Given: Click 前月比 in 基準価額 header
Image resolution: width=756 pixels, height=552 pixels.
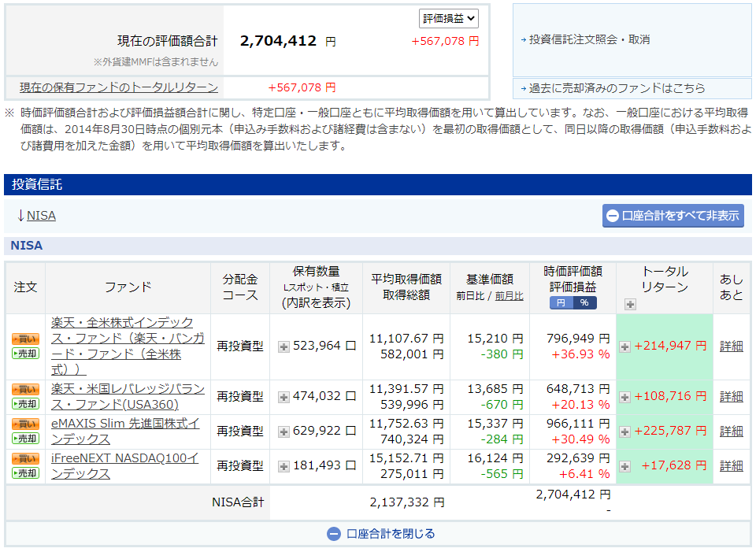Looking at the screenshot, I should tap(510, 296).
